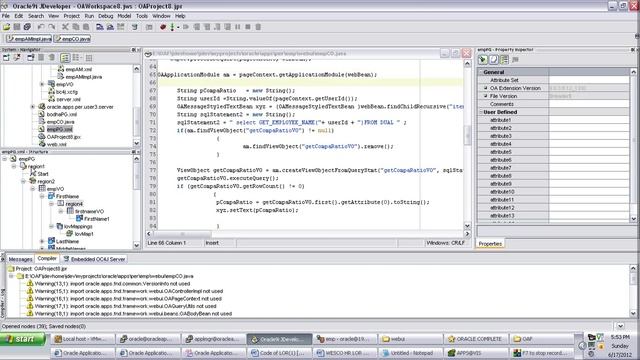Select firstnameVO in Structure tree
Image resolution: width=640 pixels, height=360 pixels.
point(89,211)
